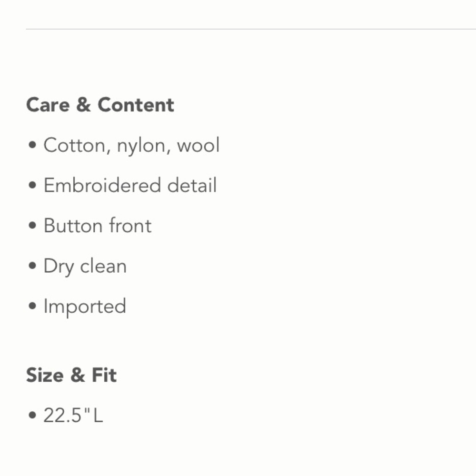Select the Cotton, nylon, wool text

[x=131, y=146]
